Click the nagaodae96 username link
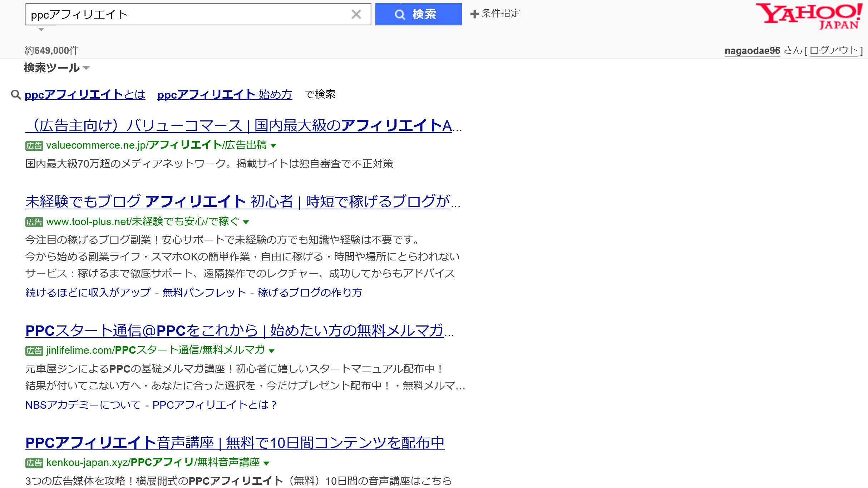This screenshot has height=488, width=868. click(752, 50)
